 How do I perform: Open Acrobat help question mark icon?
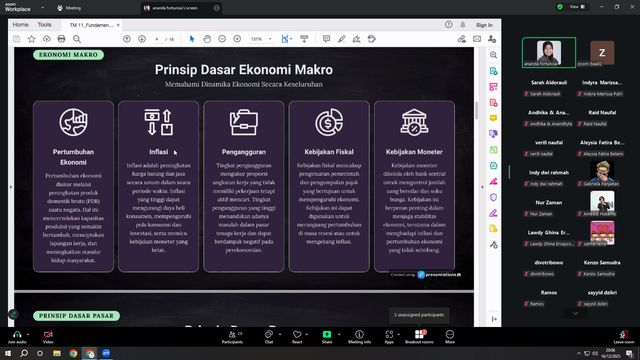[x=449, y=25]
